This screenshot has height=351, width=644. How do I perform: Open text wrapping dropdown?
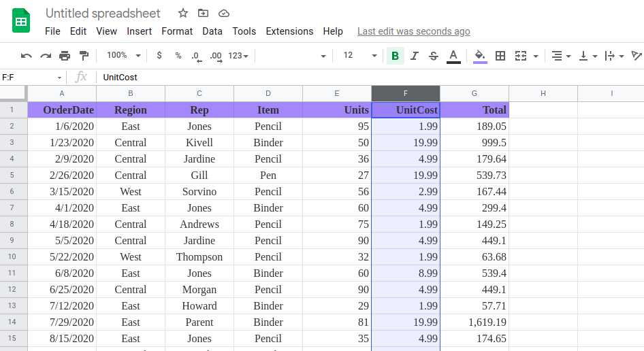(615, 56)
